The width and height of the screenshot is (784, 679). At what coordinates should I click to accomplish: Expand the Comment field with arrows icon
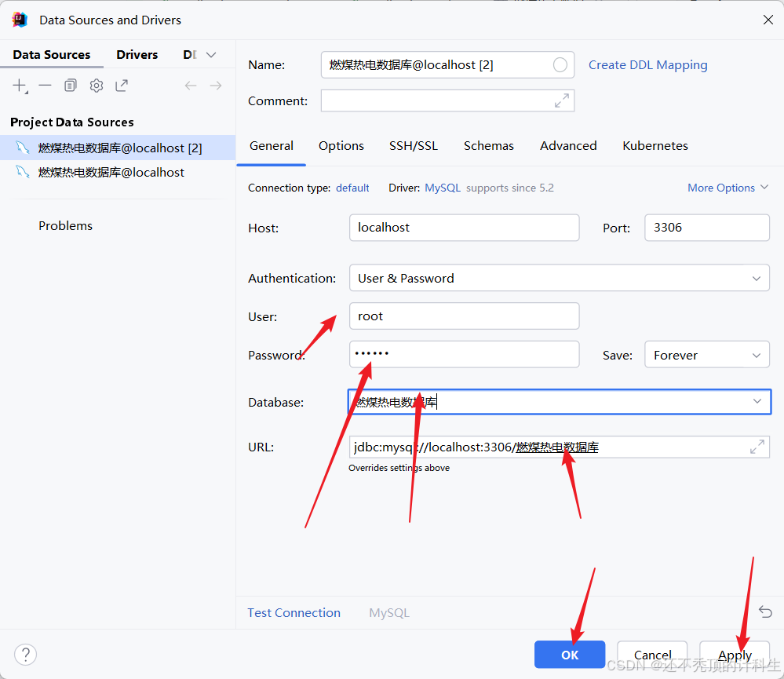click(x=562, y=100)
